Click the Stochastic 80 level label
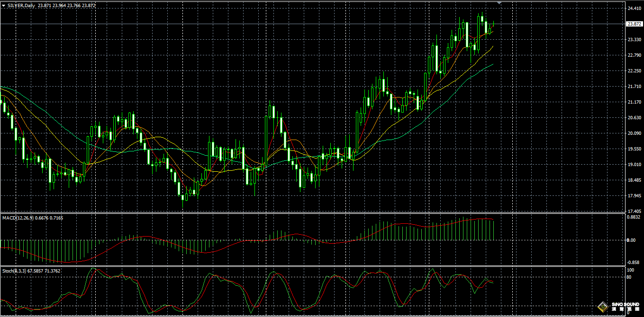644x317 pixels. point(629,277)
